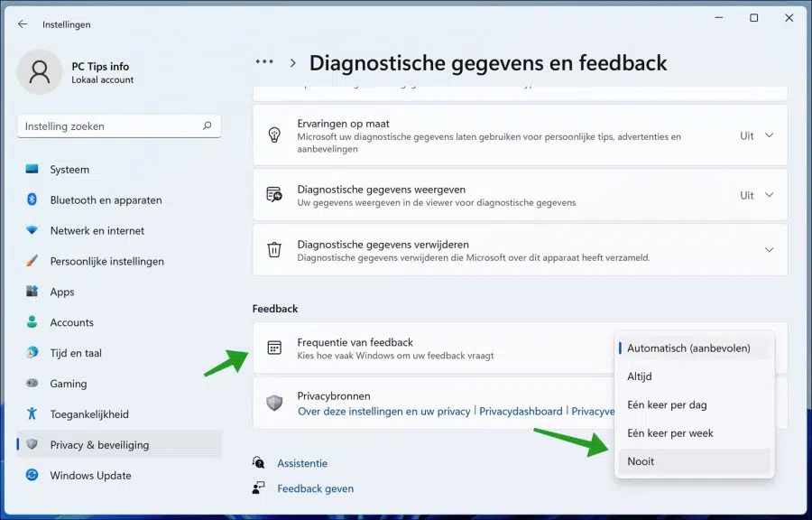This screenshot has height=520, width=812.
Task: Open Windows Update
Action: [x=120, y=475]
